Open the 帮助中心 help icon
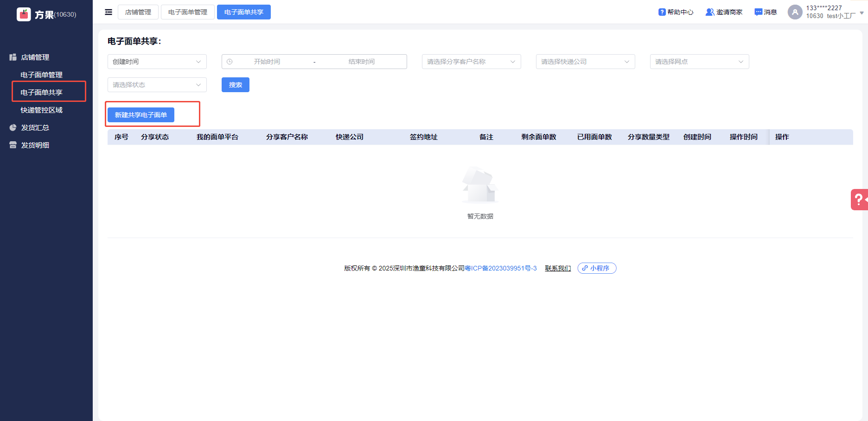The width and height of the screenshot is (868, 421). click(662, 12)
